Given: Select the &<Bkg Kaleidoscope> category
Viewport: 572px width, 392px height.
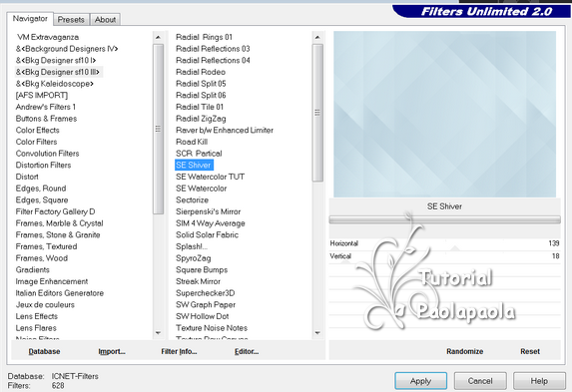Looking at the screenshot, I should point(54,84).
